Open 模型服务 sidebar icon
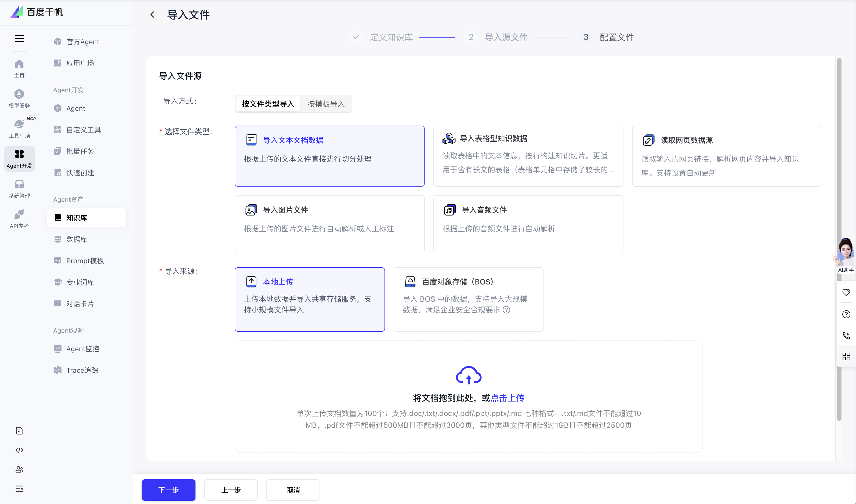Image resolution: width=856 pixels, height=504 pixels. click(19, 98)
